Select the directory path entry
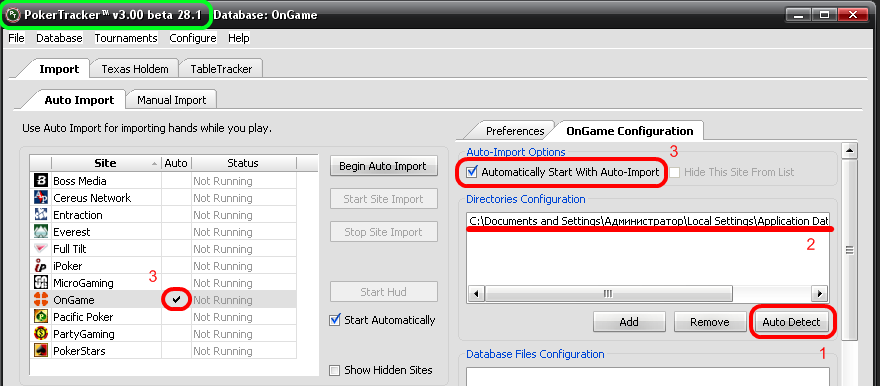 point(648,221)
